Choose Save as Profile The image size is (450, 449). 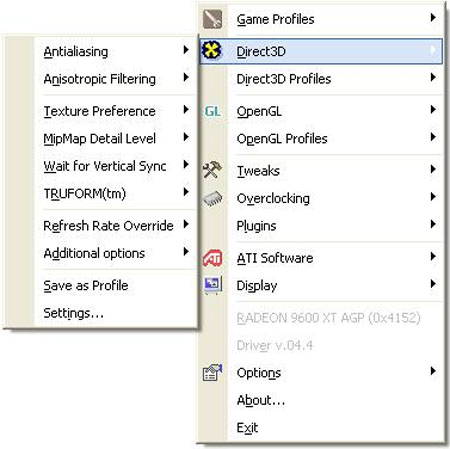(x=115, y=286)
